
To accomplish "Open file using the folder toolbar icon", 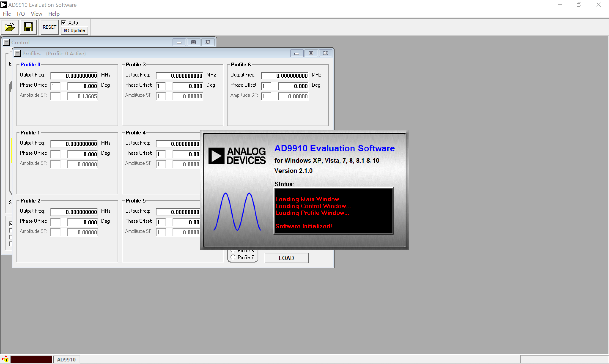I will coord(10,27).
